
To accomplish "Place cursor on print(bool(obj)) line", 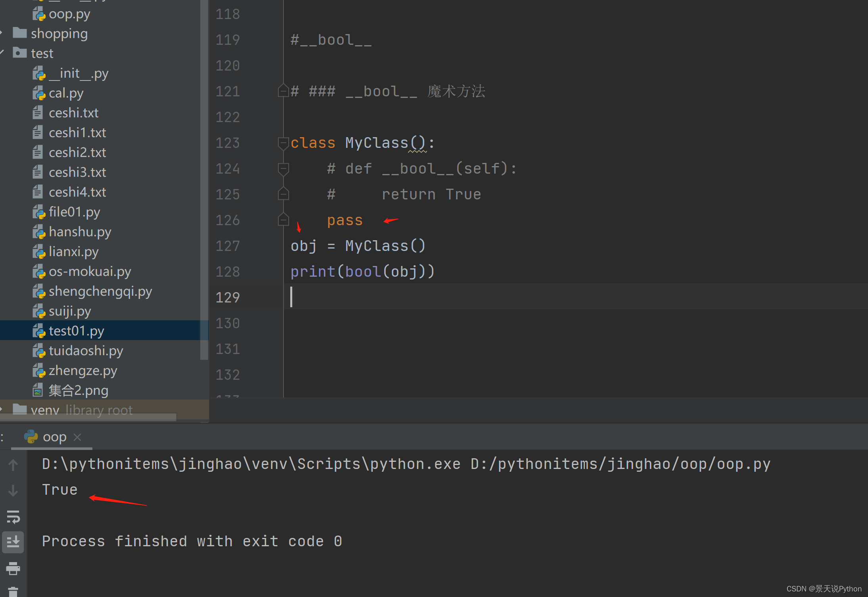I will click(x=362, y=272).
